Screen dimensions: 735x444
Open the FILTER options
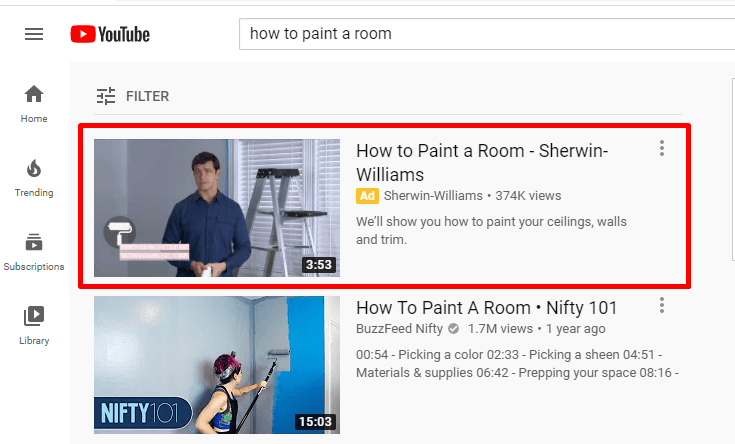[x=133, y=96]
